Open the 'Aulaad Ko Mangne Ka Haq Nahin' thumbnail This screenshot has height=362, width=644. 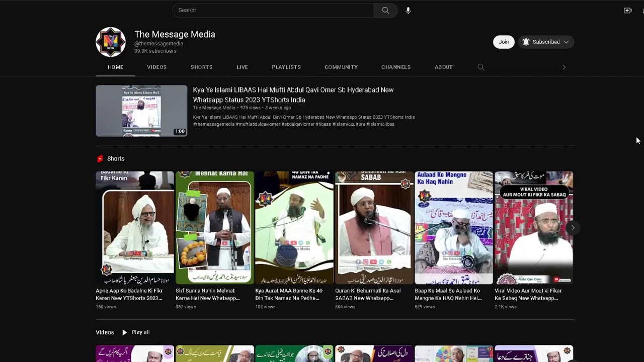[x=454, y=228]
